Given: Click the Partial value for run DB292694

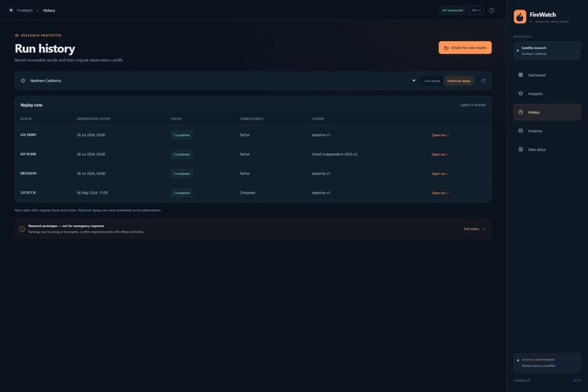Looking at the screenshot, I should click(x=244, y=174).
